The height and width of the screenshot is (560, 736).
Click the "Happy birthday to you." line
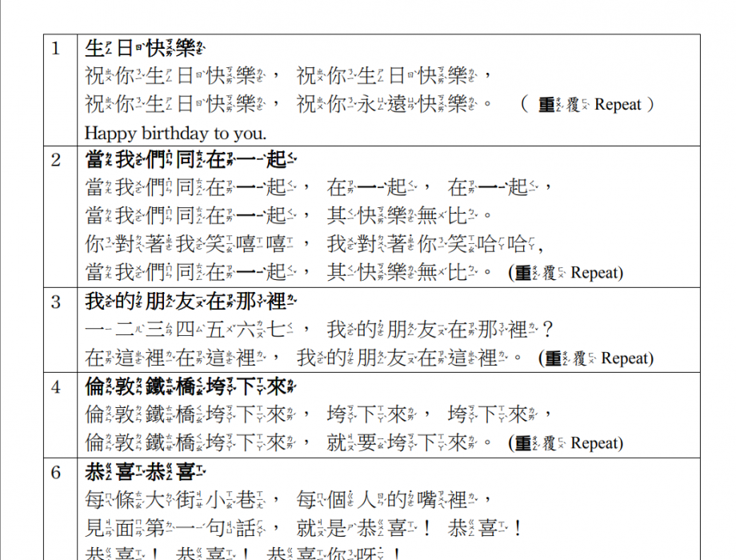coord(175,133)
